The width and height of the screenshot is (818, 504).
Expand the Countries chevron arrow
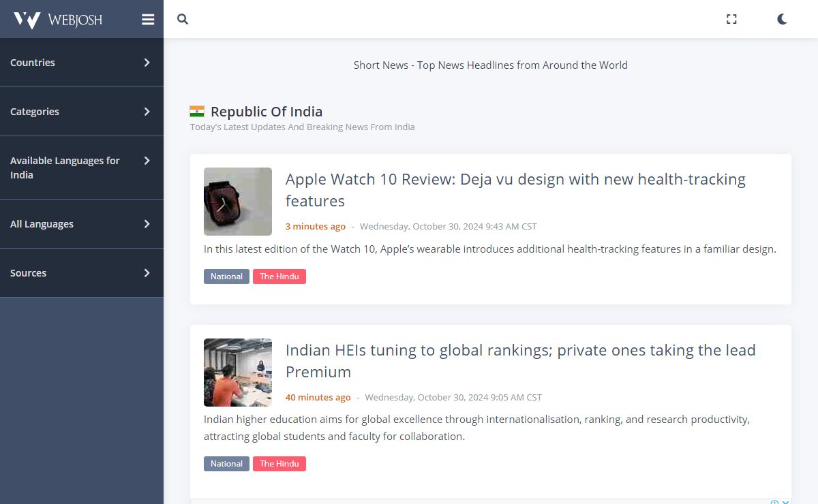(x=147, y=63)
